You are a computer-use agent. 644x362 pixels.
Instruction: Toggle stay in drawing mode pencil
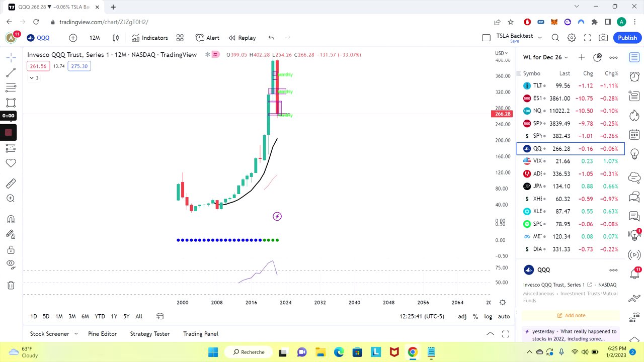click(x=11, y=234)
